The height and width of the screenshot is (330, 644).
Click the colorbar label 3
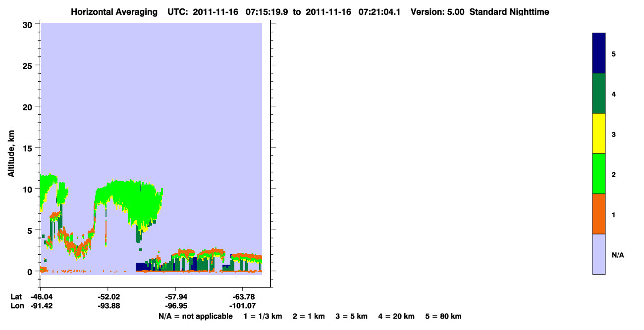(x=614, y=134)
